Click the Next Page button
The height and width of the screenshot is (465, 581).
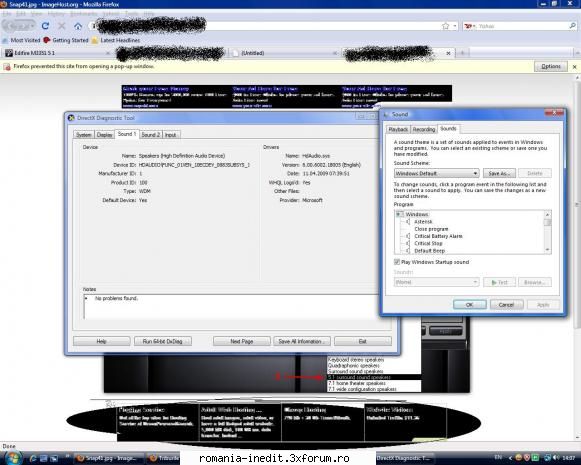(242, 341)
